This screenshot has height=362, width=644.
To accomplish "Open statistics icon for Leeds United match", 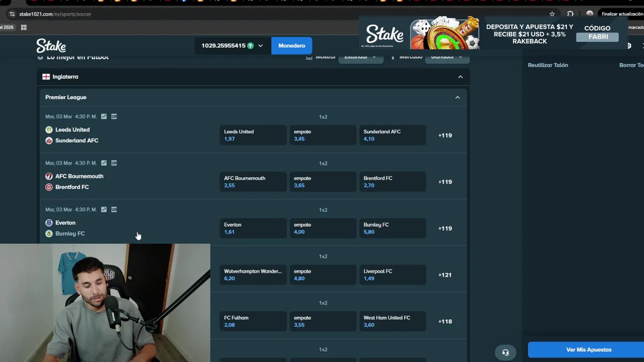I will 104,116.
